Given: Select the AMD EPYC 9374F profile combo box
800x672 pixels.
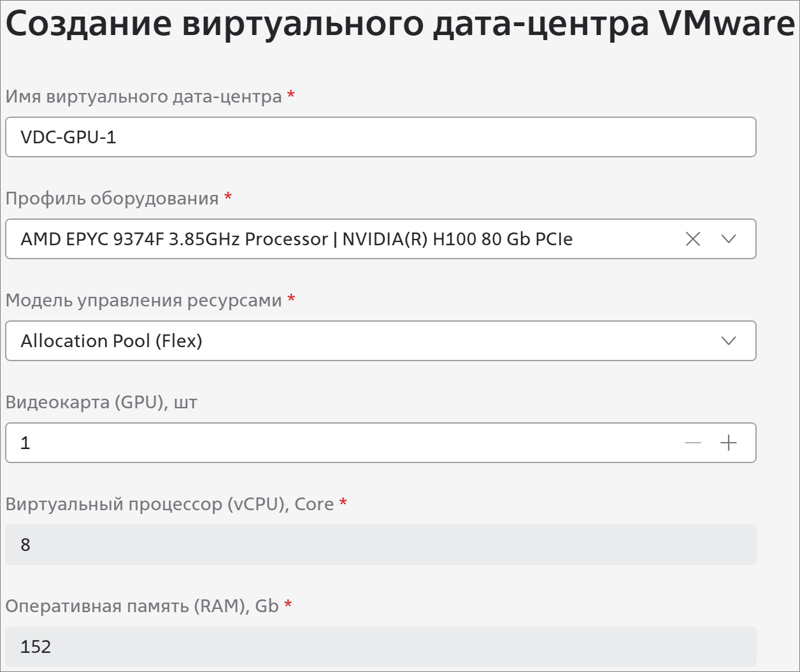Looking at the screenshot, I should pyautogui.click(x=381, y=239).
